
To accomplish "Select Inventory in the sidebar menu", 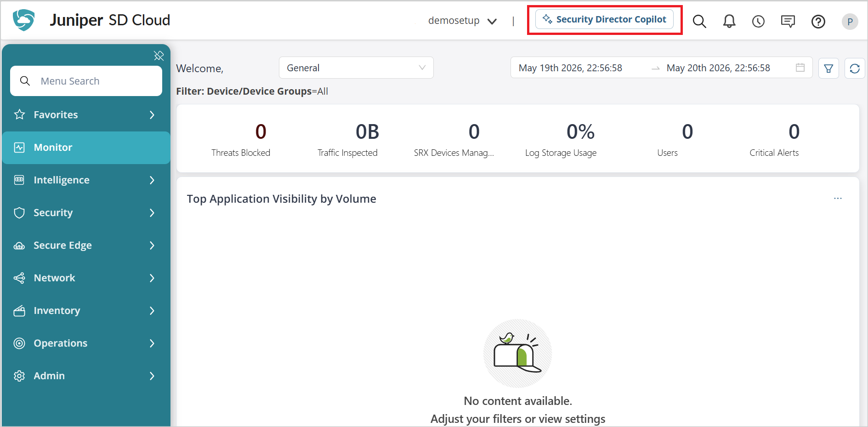I will [86, 311].
